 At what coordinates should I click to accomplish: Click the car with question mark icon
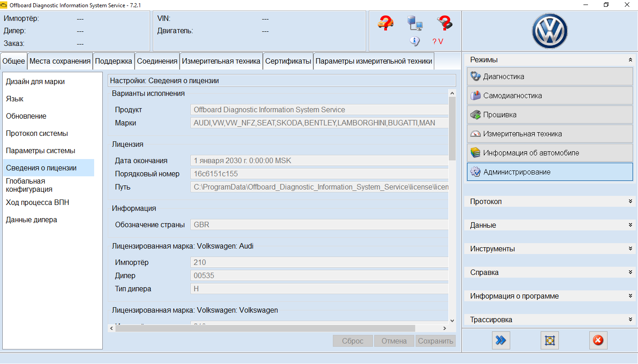385,23
